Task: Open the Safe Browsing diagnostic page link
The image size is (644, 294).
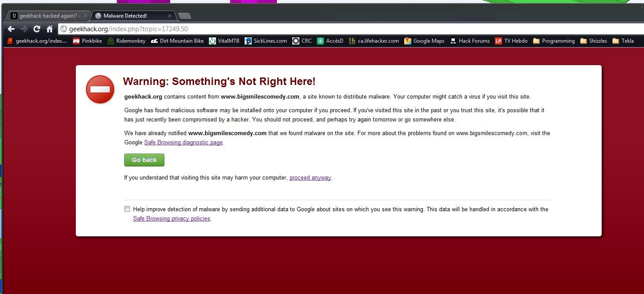Action: coord(183,143)
